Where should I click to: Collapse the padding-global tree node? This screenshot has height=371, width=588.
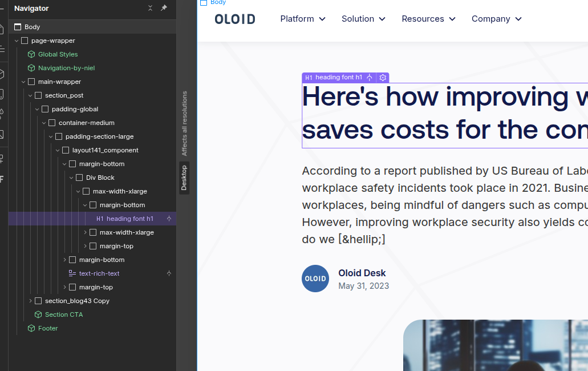(37, 109)
